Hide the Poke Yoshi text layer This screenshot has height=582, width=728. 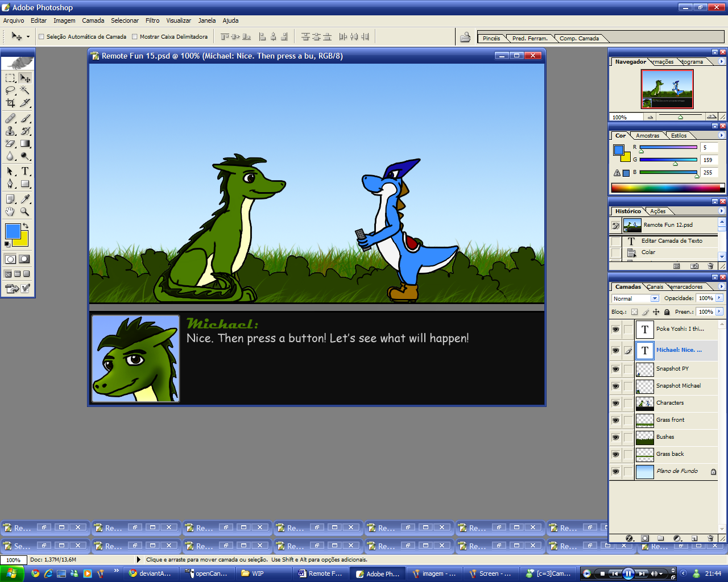pyautogui.click(x=615, y=329)
